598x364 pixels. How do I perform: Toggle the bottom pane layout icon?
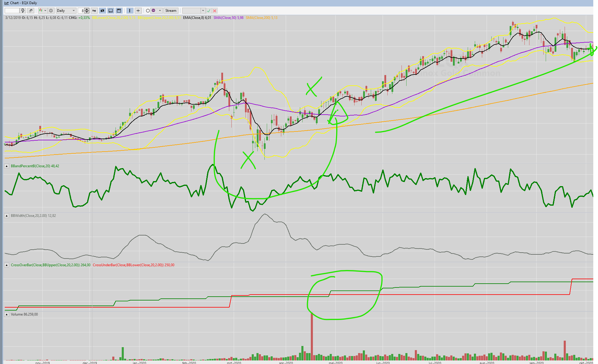point(110,11)
